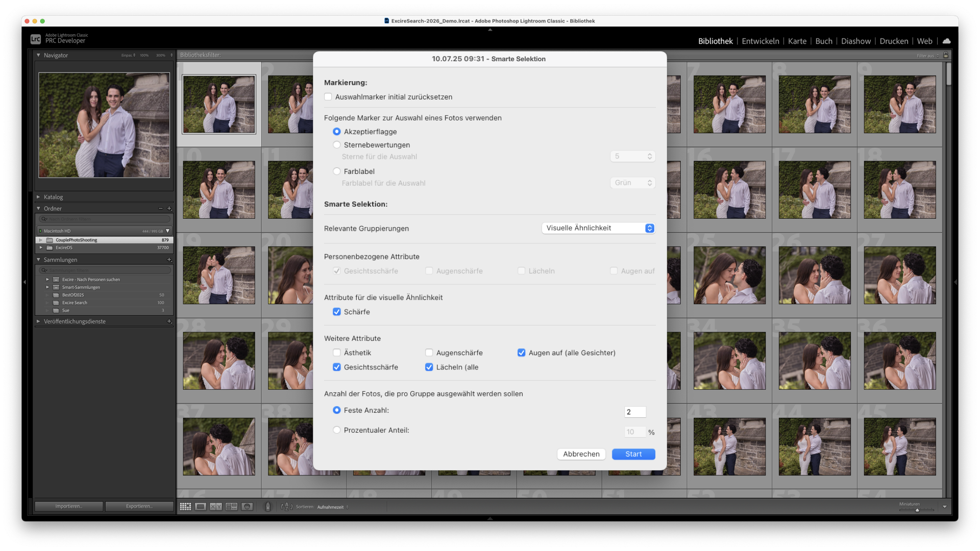Open the Karte module

coord(797,41)
